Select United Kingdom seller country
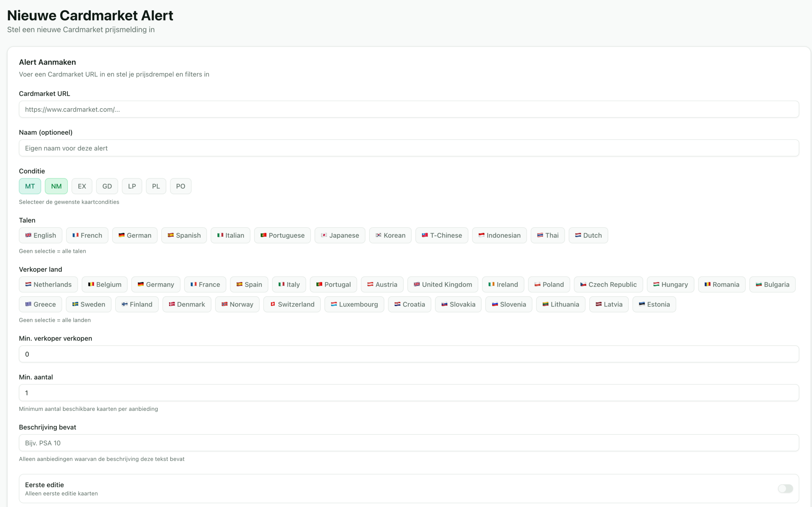 (x=442, y=284)
